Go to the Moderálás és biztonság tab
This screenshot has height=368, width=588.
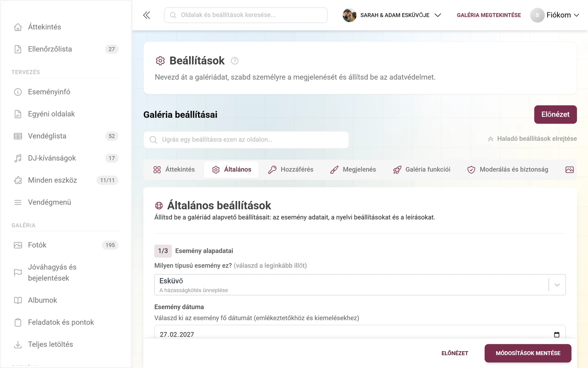[x=508, y=170]
